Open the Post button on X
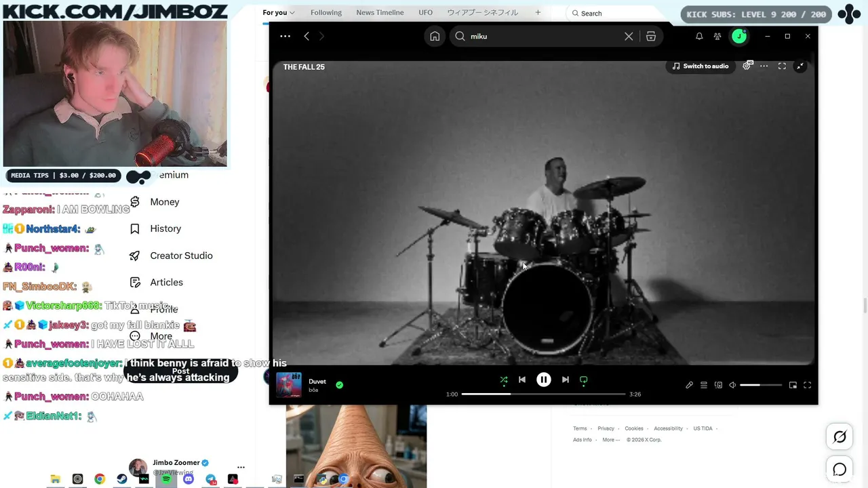 [x=180, y=371]
